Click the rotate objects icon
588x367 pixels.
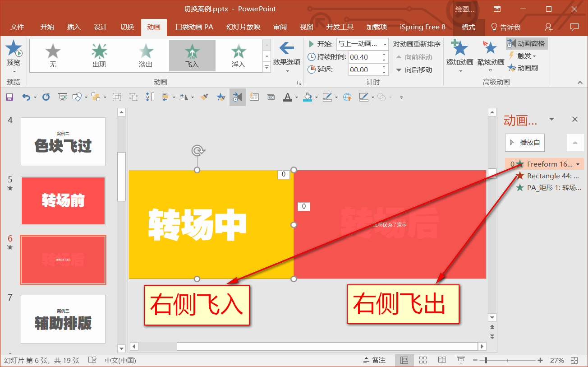pos(184,97)
